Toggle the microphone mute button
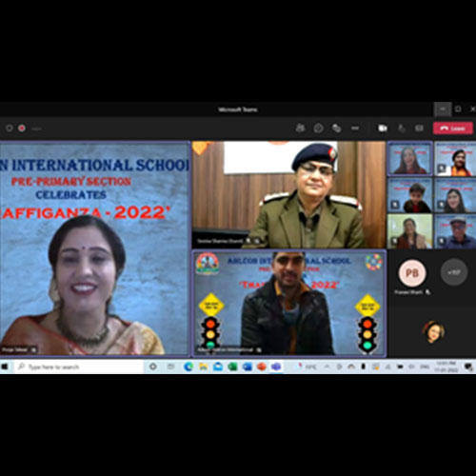The image size is (476, 476). pyautogui.click(x=402, y=129)
